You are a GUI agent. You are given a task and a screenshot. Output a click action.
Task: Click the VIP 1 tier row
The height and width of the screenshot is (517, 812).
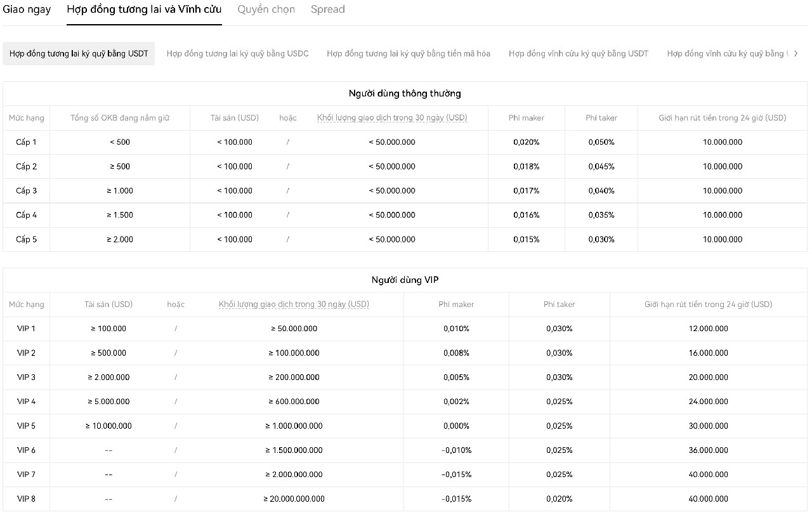pos(26,329)
